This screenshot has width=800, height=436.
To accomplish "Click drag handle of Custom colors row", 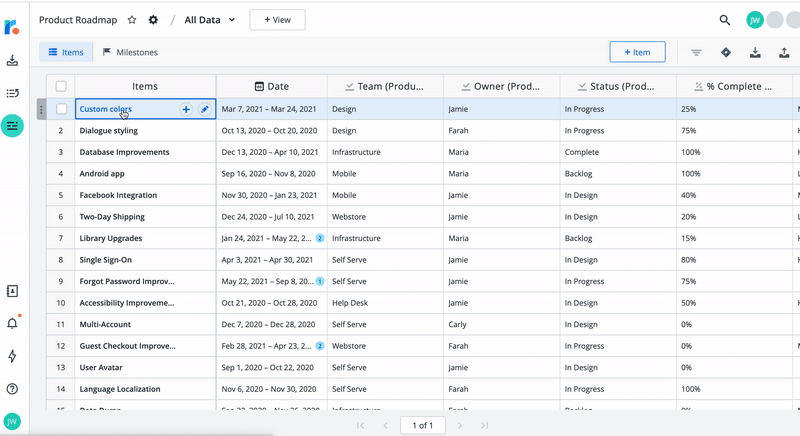I will [41, 109].
